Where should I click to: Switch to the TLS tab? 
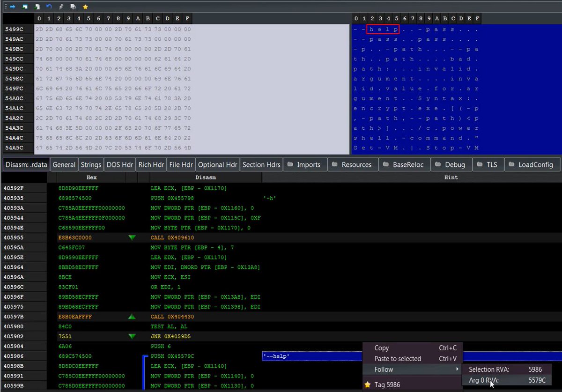(488, 164)
